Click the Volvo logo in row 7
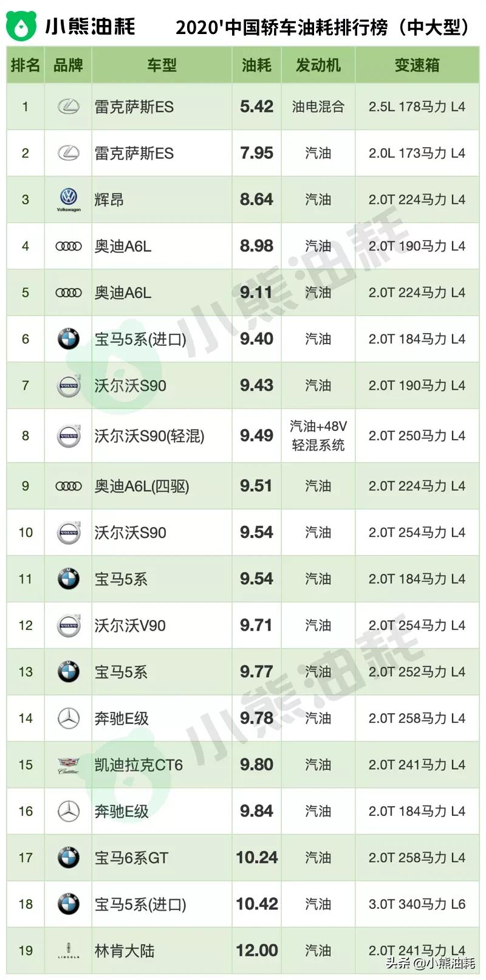Image resolution: width=486 pixels, height=980 pixels. point(68,385)
